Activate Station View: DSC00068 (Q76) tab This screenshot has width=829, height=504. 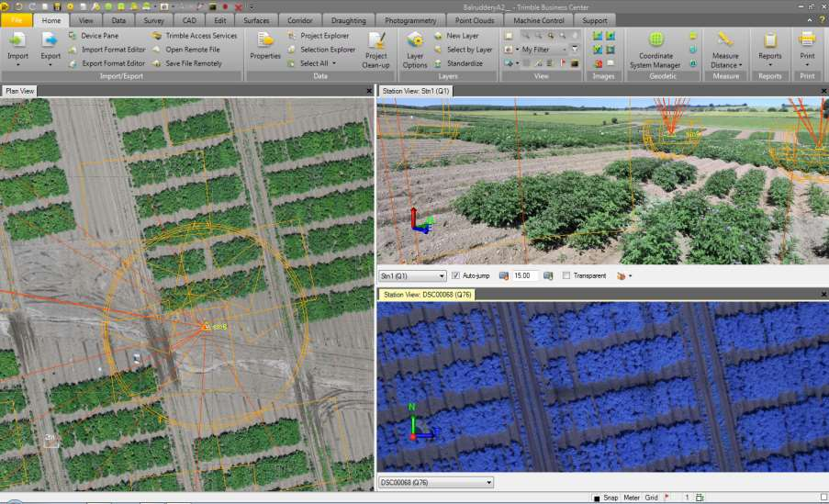click(x=427, y=295)
